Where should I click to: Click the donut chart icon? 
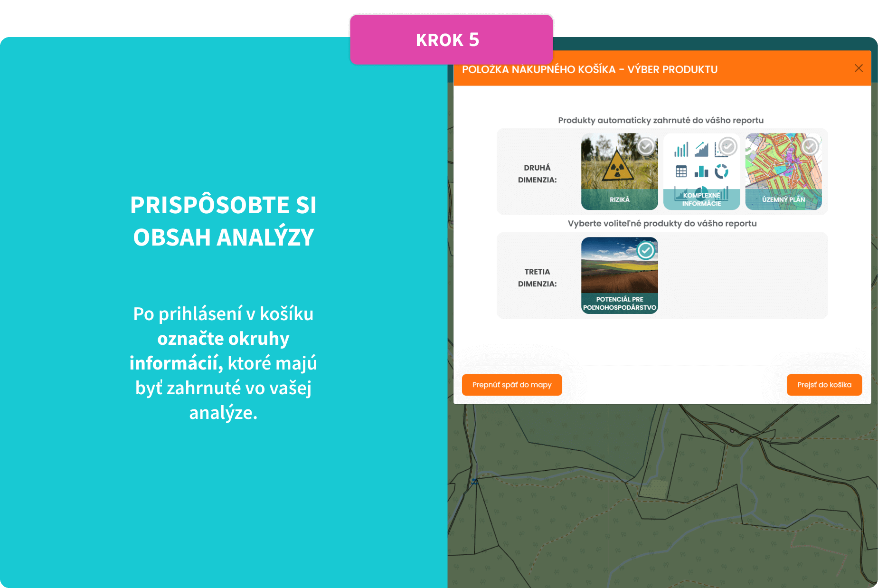721,171
